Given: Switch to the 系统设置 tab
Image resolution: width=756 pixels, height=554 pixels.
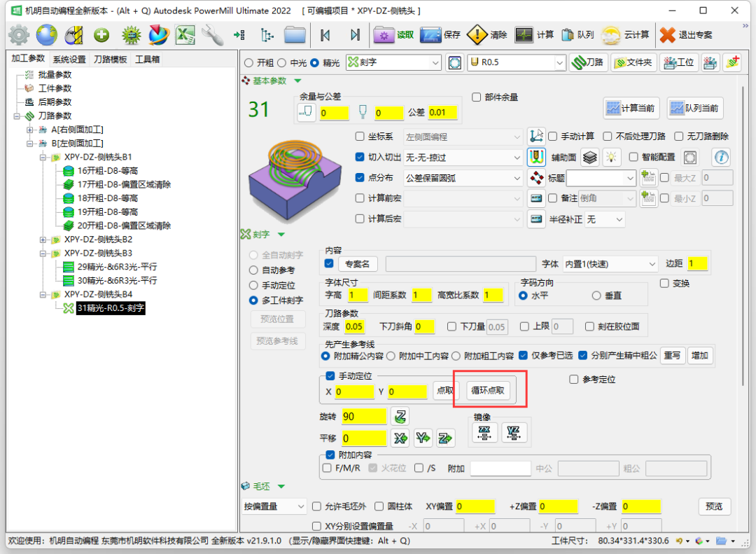Looking at the screenshot, I should click(69, 60).
